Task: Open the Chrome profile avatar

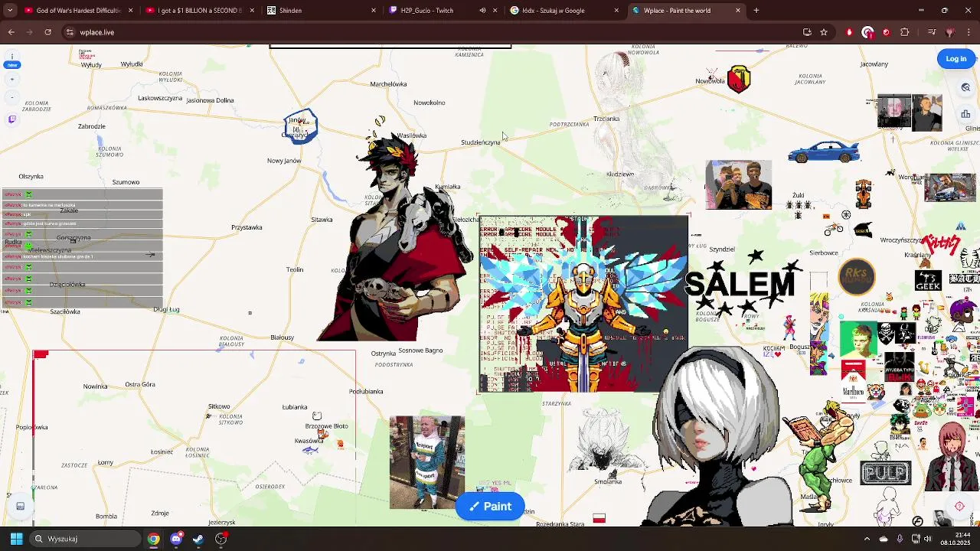Action: point(950,32)
